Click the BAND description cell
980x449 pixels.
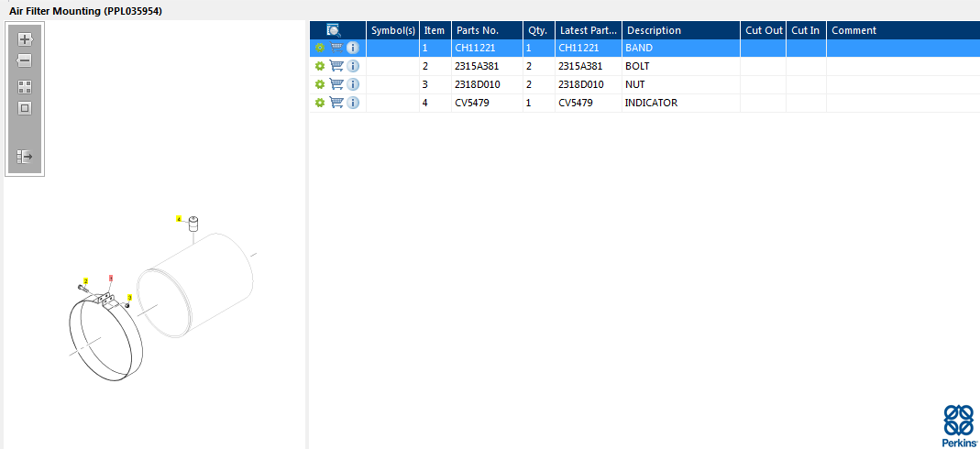point(681,48)
